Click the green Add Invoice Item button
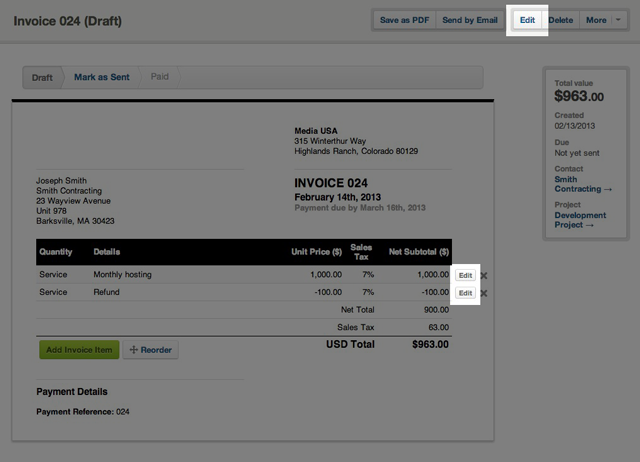Viewport: 640px width, 462px height. coord(79,350)
